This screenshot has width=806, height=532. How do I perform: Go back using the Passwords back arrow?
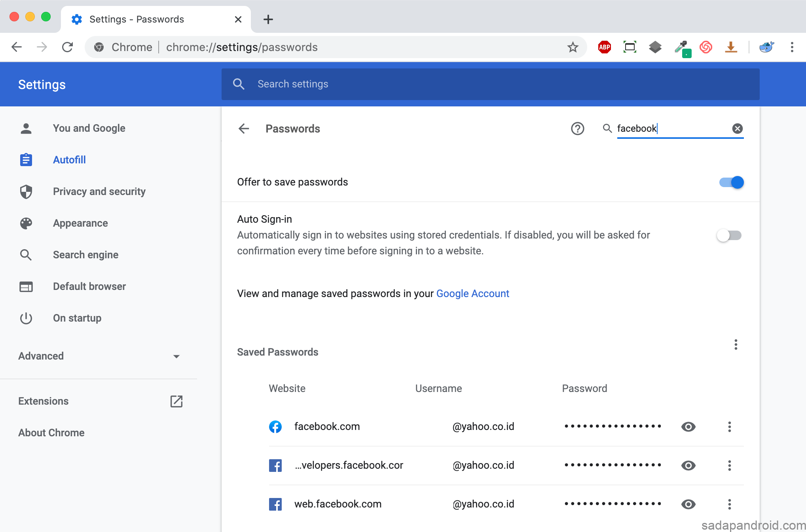244,129
